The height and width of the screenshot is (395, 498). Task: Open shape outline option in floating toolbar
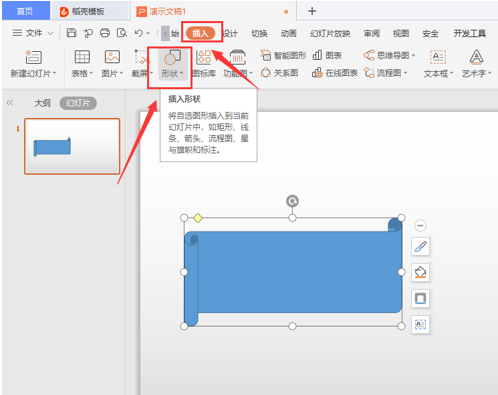[x=420, y=298]
